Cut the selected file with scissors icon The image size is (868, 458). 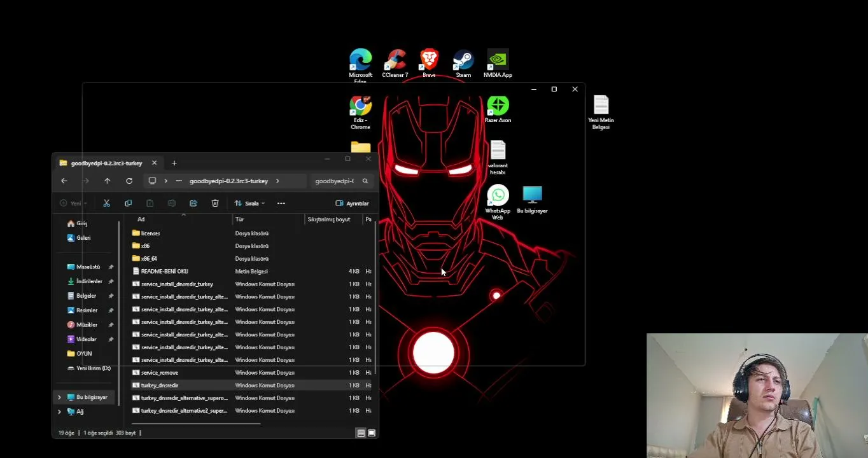(x=106, y=203)
